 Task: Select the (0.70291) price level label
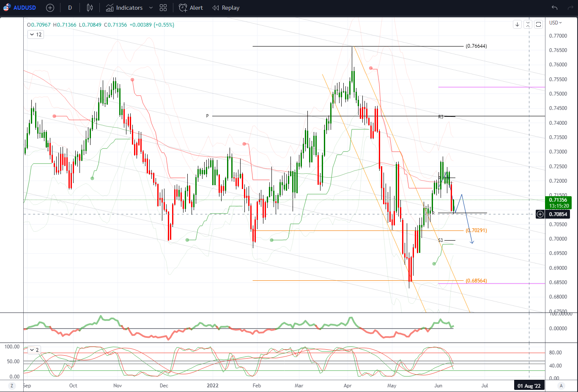476,230
